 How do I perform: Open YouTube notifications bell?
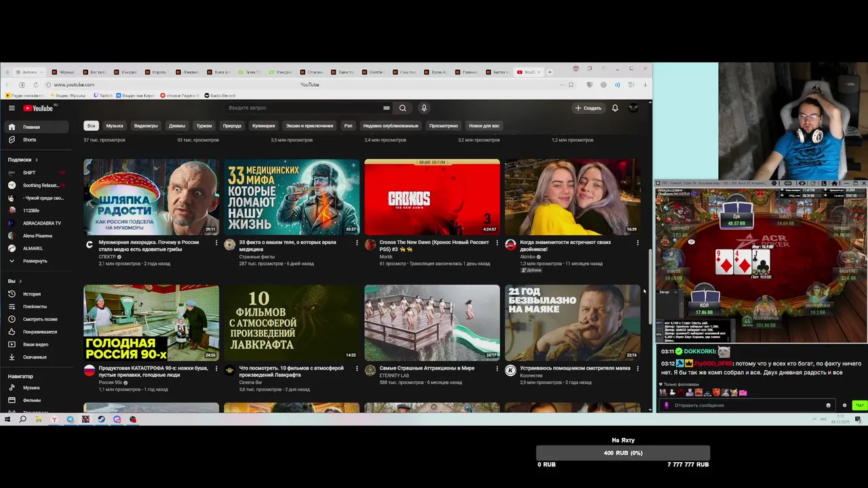(x=615, y=108)
